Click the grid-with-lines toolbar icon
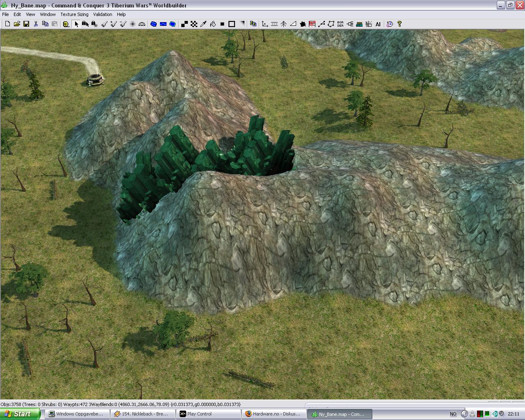This screenshot has width=525, height=420. point(369,24)
